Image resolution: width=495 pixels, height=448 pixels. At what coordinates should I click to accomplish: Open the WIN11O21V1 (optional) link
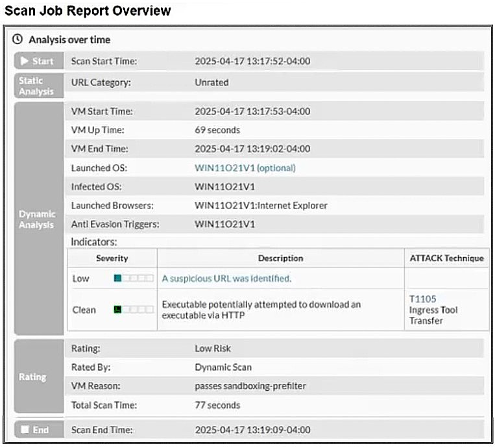click(245, 168)
